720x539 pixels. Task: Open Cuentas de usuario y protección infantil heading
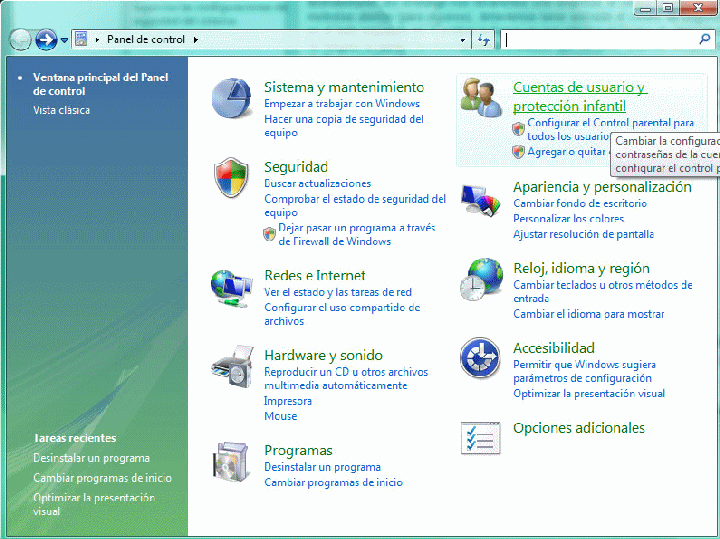pos(580,96)
